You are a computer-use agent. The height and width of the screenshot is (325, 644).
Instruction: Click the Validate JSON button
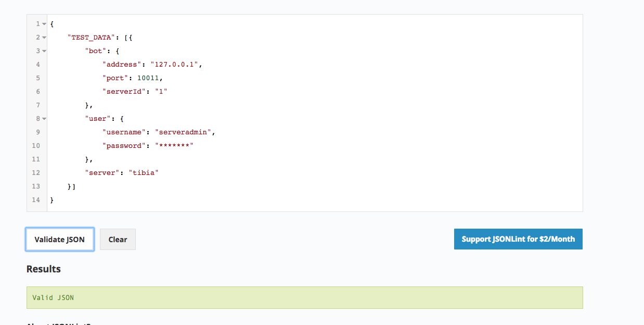59,239
